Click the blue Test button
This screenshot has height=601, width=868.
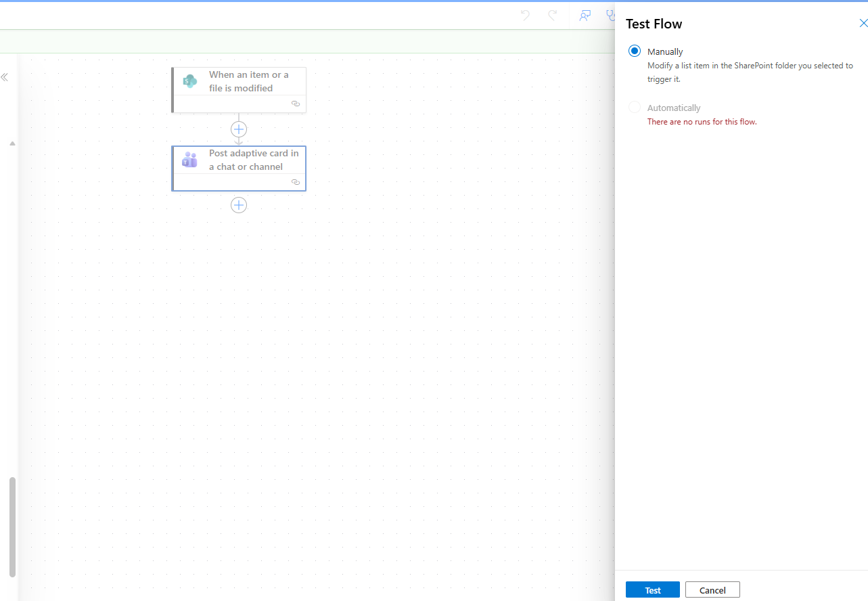tap(653, 589)
